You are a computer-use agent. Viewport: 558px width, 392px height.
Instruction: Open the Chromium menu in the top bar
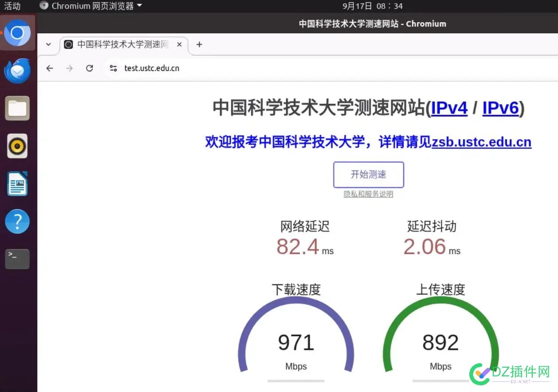click(x=91, y=6)
